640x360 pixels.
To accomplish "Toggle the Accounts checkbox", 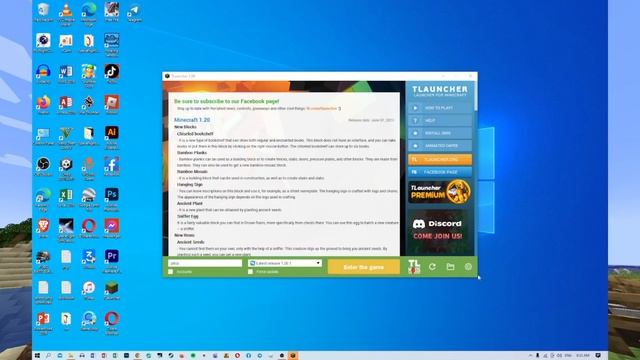I will point(171,272).
